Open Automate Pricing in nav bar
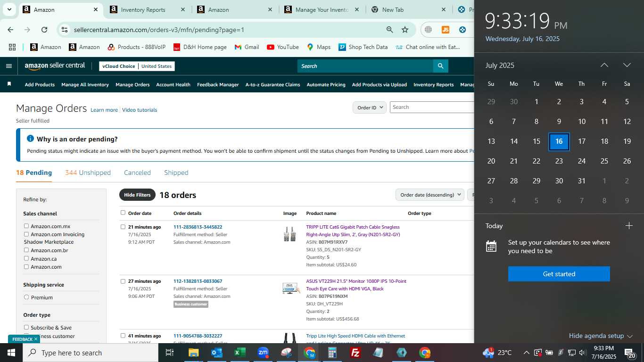Screen dimensions: 644x362 326,84
